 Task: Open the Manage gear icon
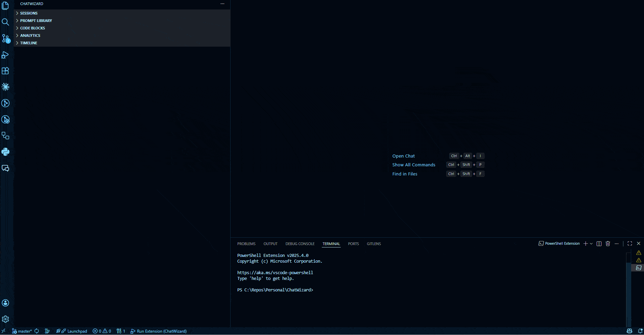tap(5, 319)
